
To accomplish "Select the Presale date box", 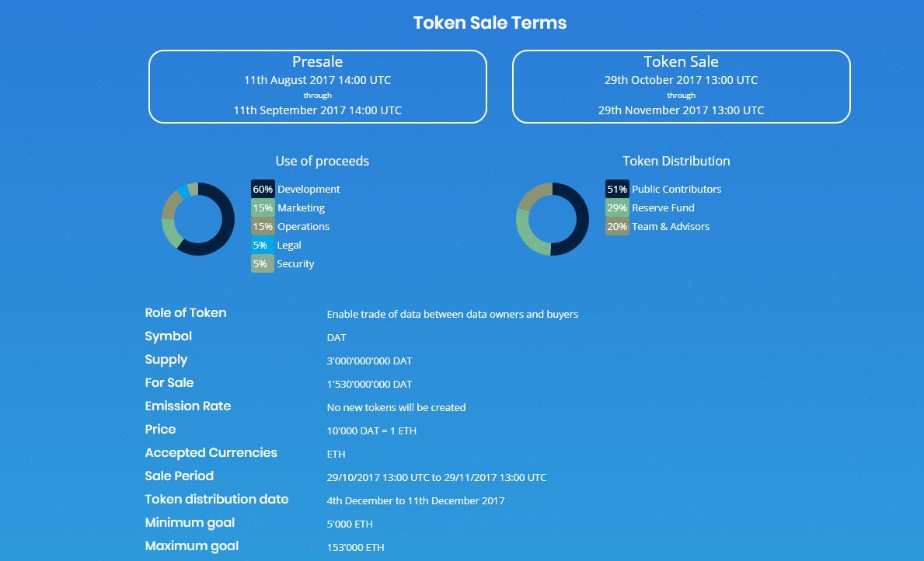I will pos(318,86).
